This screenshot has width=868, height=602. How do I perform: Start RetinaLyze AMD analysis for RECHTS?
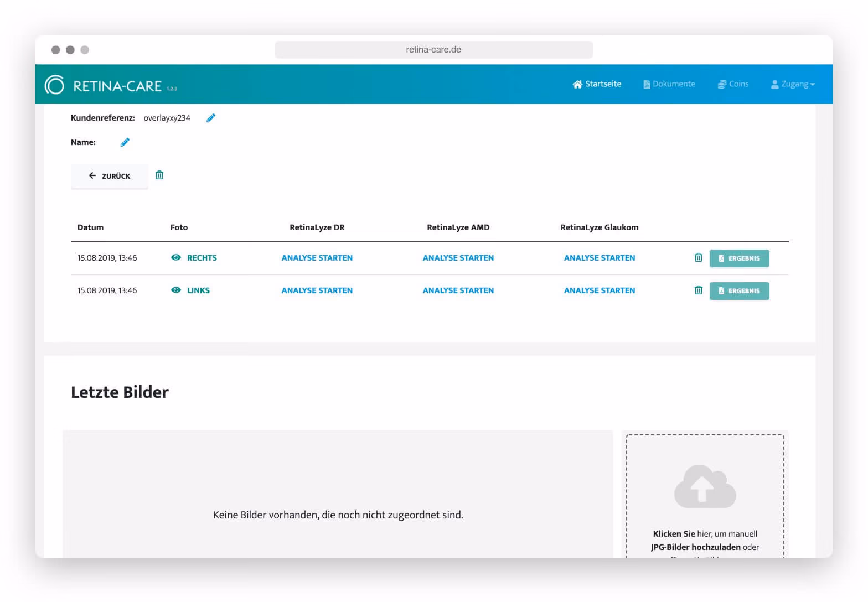pyautogui.click(x=458, y=258)
